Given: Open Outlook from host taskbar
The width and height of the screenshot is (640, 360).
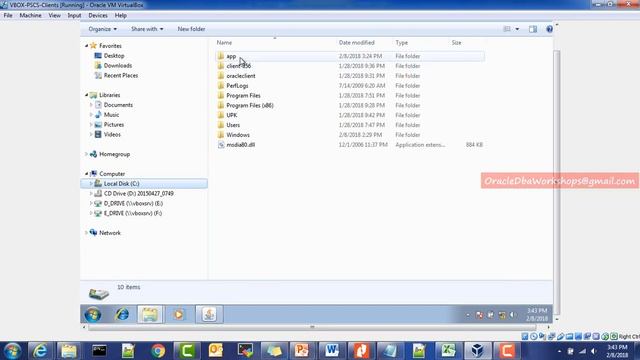Looking at the screenshot, I should pyautogui.click(x=215, y=351).
